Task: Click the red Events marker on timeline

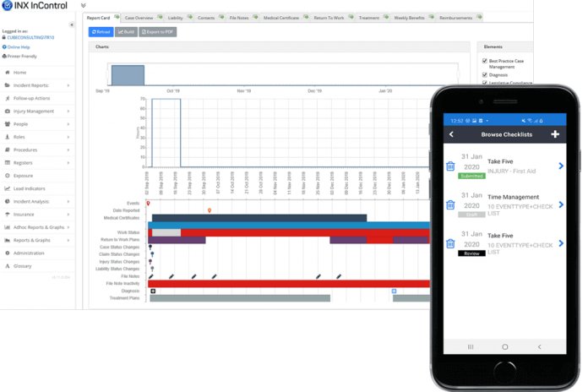Action: pos(148,204)
